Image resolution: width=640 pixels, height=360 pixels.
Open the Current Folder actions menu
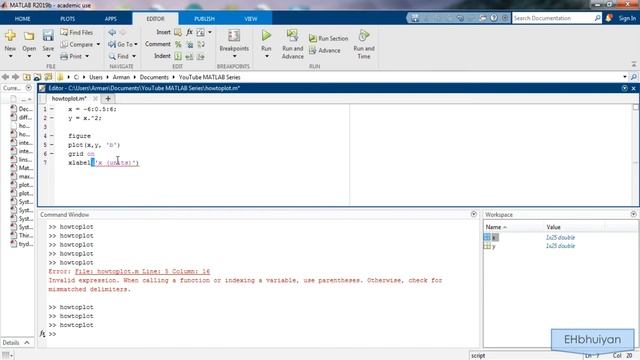[29, 88]
